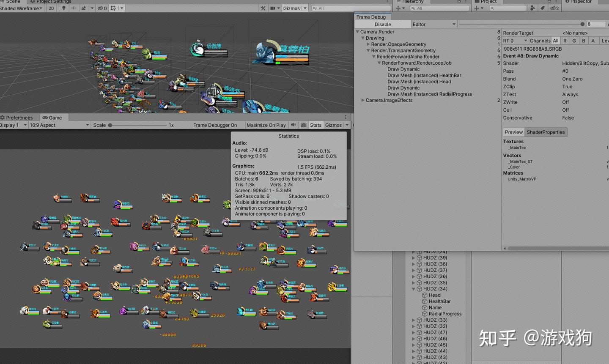Expand the Render.OpaqueGeometry tree item
609x364 pixels.
368,44
